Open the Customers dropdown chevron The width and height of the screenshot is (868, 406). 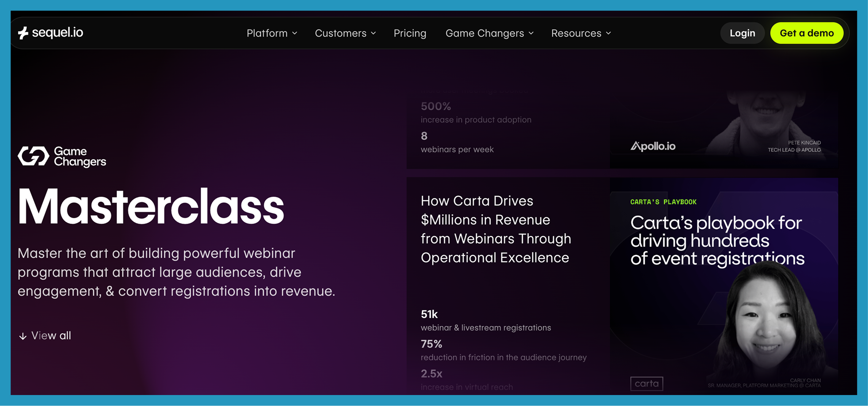click(374, 33)
